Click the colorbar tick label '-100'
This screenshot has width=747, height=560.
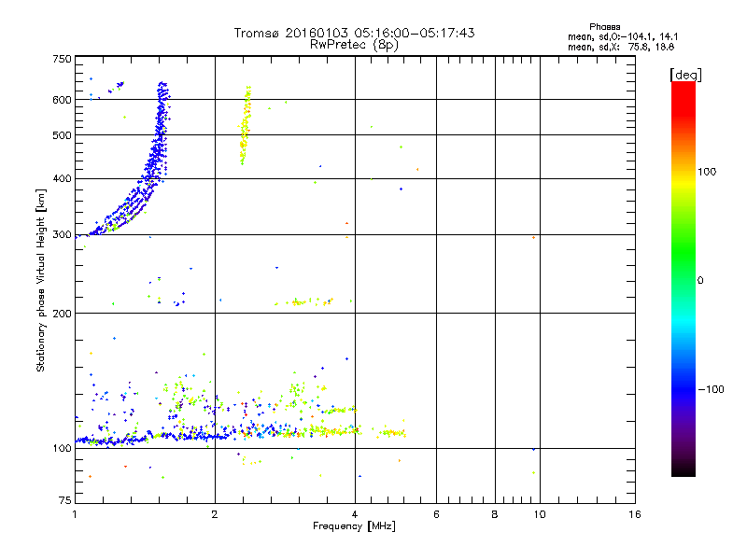(x=712, y=389)
